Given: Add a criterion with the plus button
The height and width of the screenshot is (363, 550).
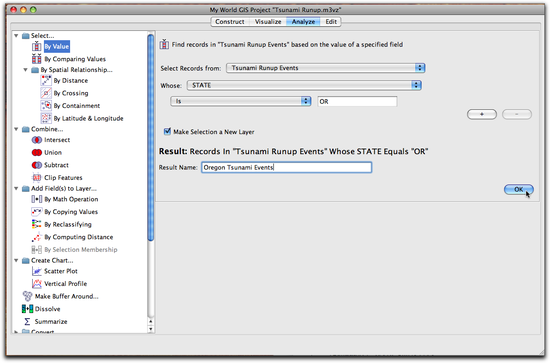Looking at the screenshot, I should point(482,114).
